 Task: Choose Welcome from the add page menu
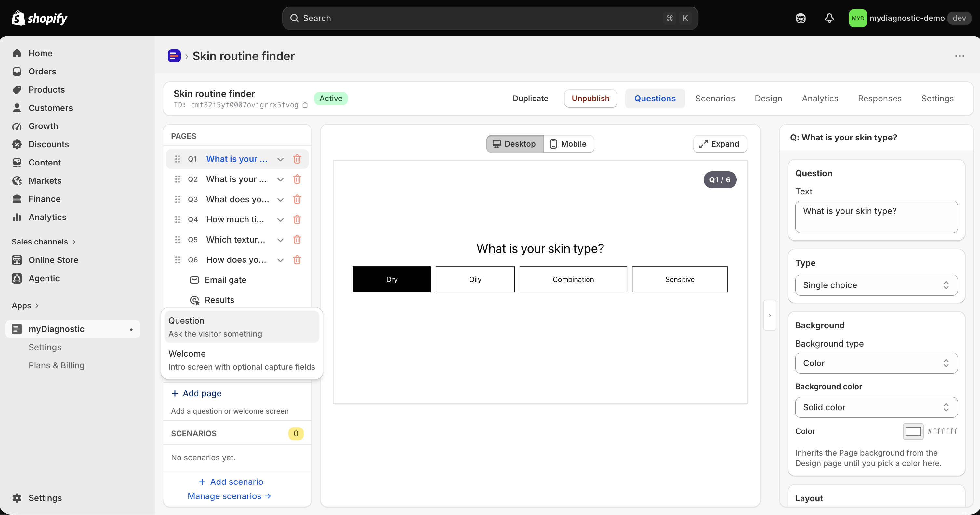pos(242,360)
